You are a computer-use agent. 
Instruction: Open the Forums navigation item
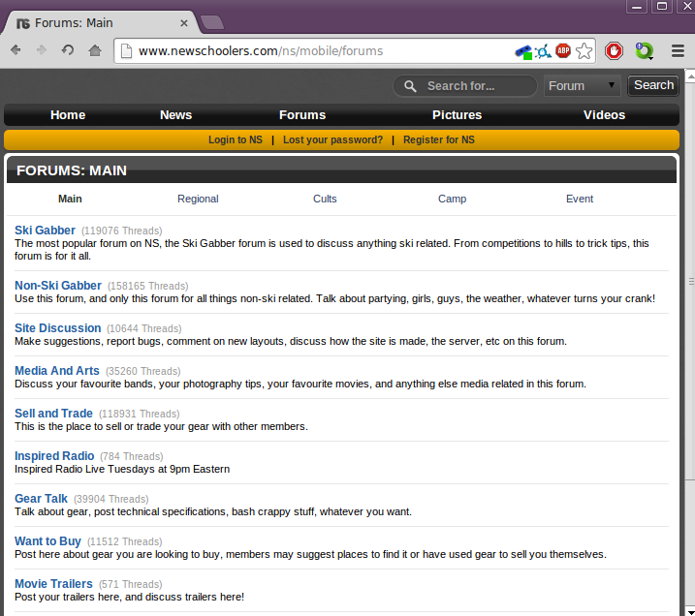[x=302, y=115]
